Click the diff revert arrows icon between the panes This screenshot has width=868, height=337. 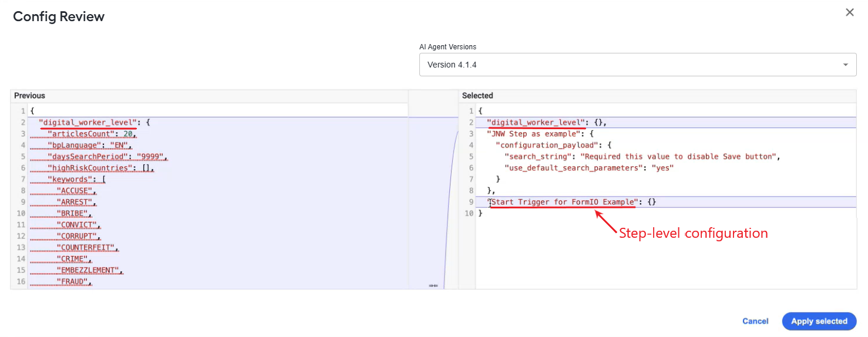433,285
